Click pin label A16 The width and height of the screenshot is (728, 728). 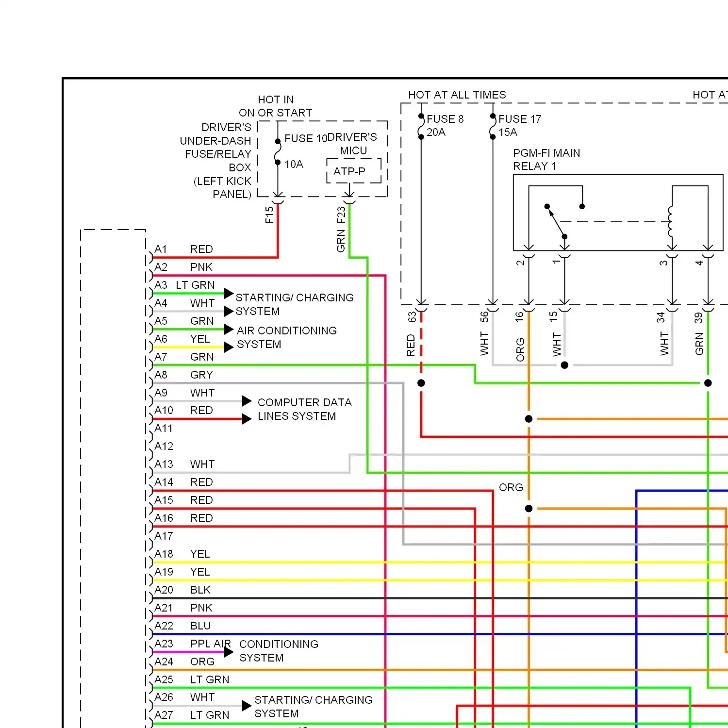[164, 518]
